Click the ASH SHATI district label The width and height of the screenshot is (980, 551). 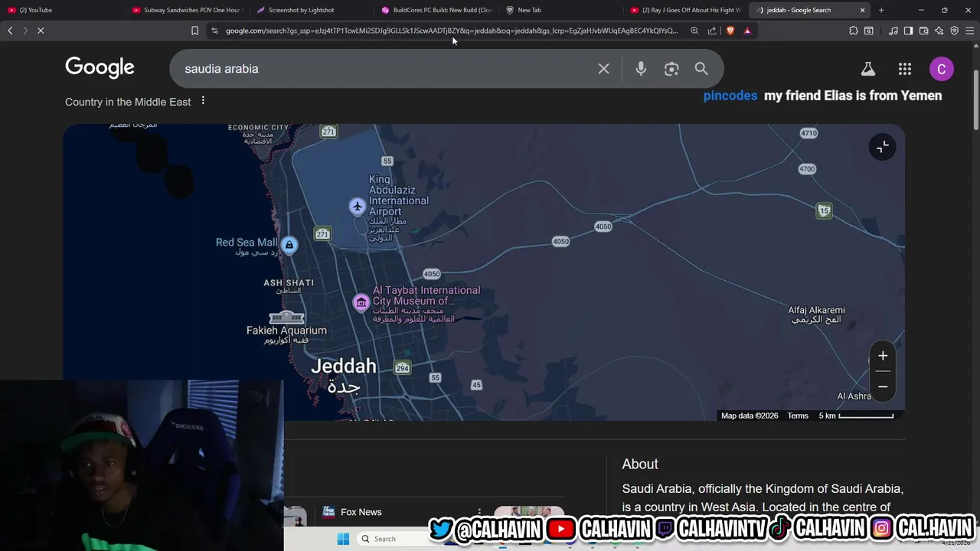(289, 283)
